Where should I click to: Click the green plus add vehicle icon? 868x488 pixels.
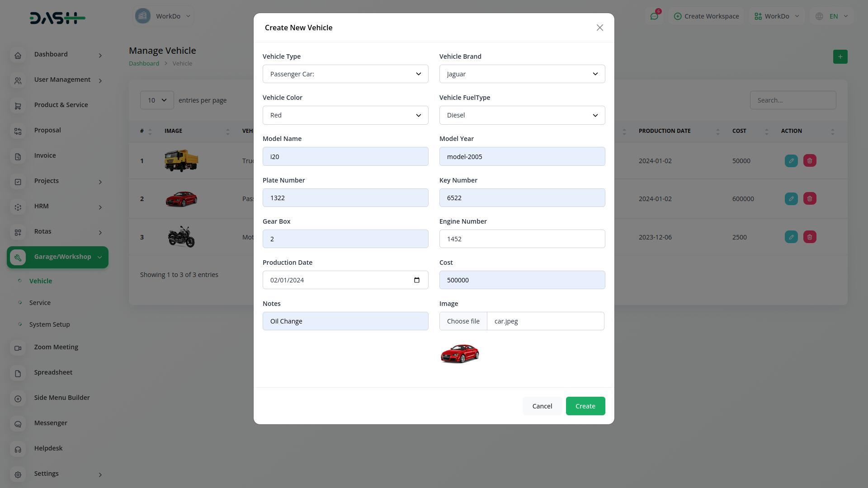(840, 57)
